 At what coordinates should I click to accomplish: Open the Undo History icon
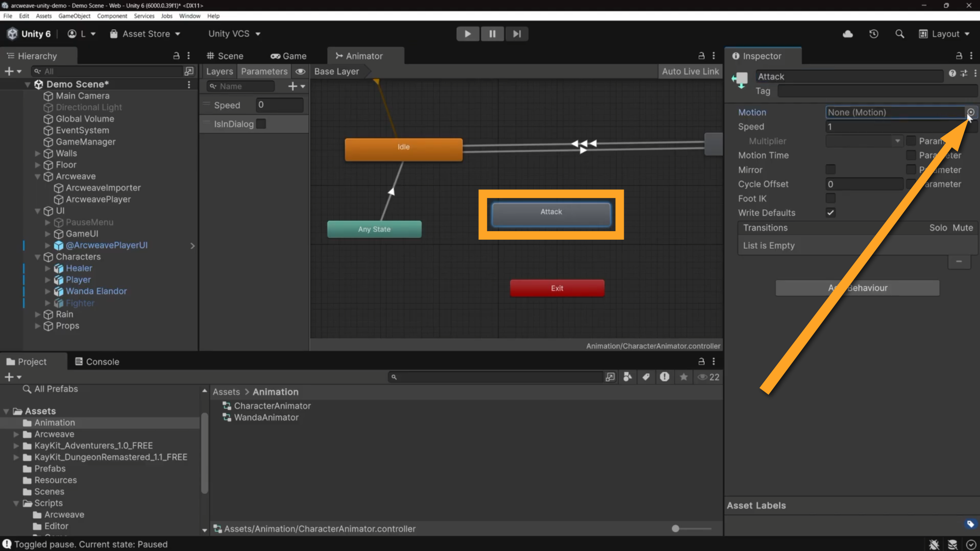[x=874, y=34]
